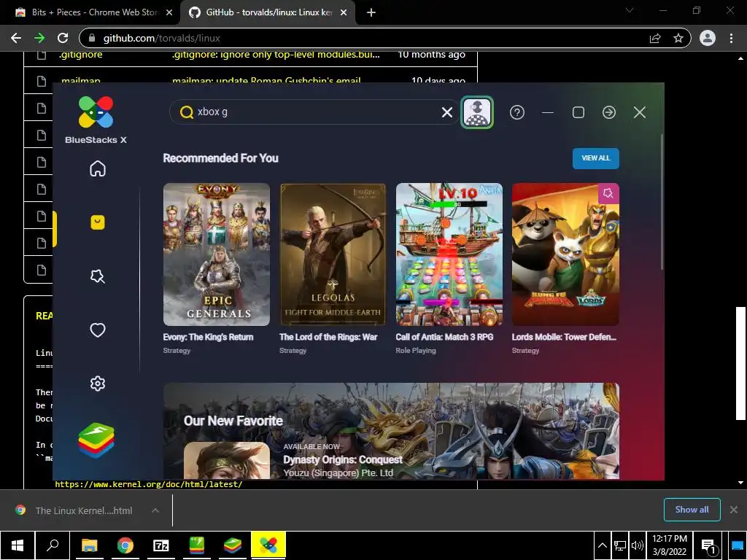Screen dimensions: 747x560
Task: Open BlueStacks X settings gear
Action: tap(98, 384)
